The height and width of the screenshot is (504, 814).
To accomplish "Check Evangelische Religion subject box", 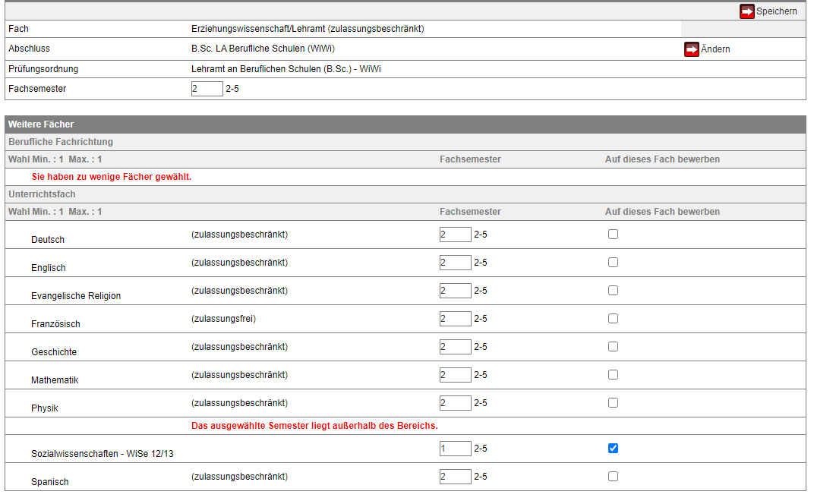I will (x=613, y=291).
